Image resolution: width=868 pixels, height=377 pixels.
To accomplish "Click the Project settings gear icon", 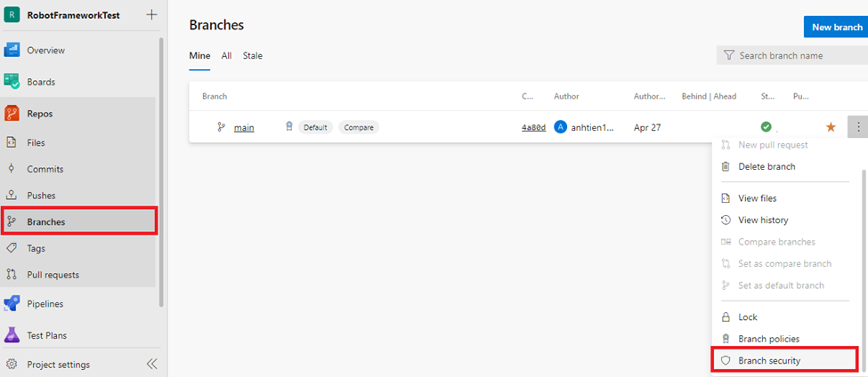I will coord(12,364).
